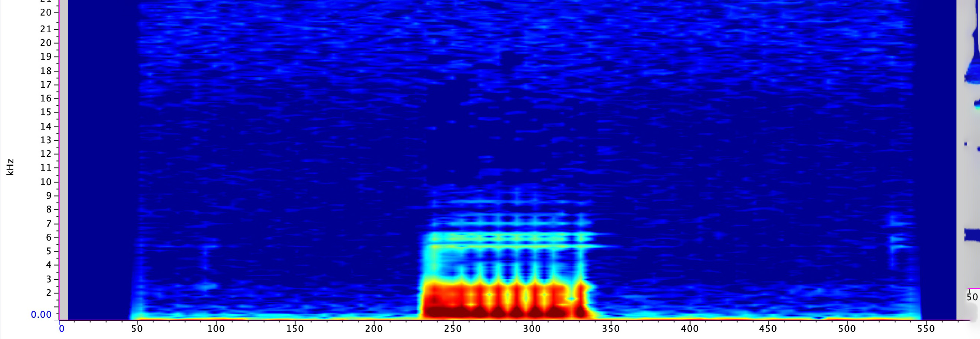980x339 pixels.
Task: Click the 350 mark on the time axis
Action: [x=611, y=329]
